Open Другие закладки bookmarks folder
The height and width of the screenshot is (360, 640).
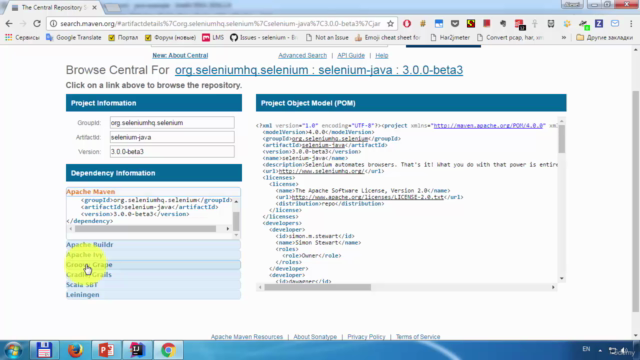click(x=604, y=38)
